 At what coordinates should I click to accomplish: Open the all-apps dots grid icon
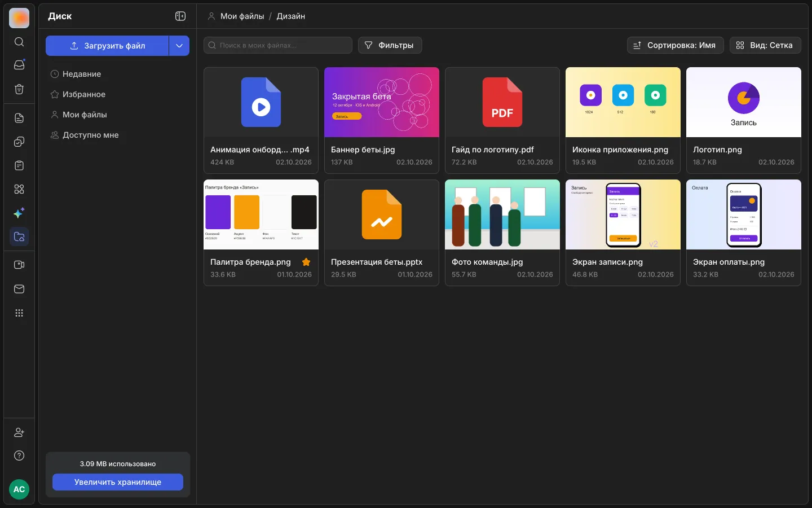[19, 313]
